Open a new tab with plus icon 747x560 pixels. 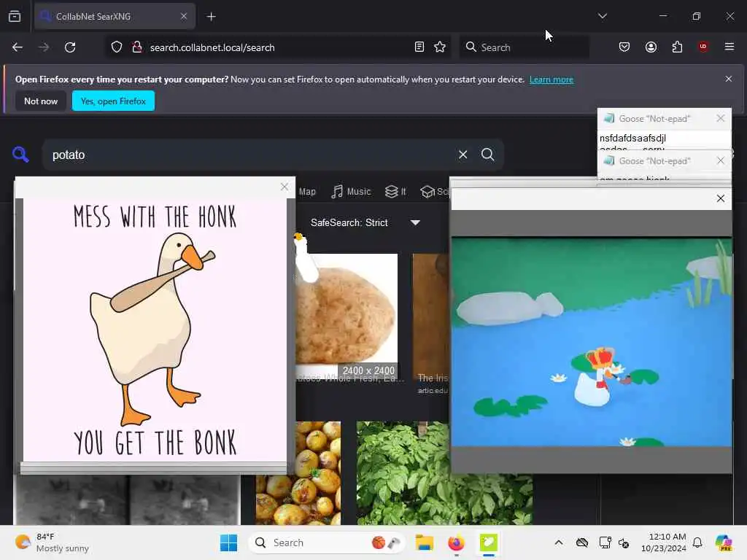click(211, 17)
